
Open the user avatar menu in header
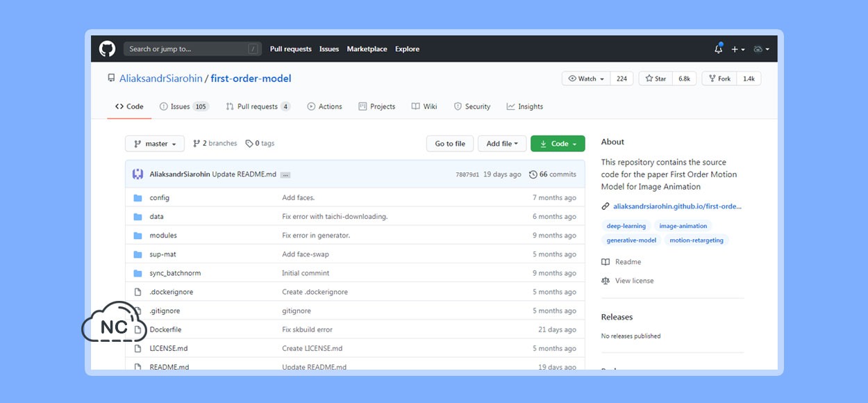coord(761,49)
